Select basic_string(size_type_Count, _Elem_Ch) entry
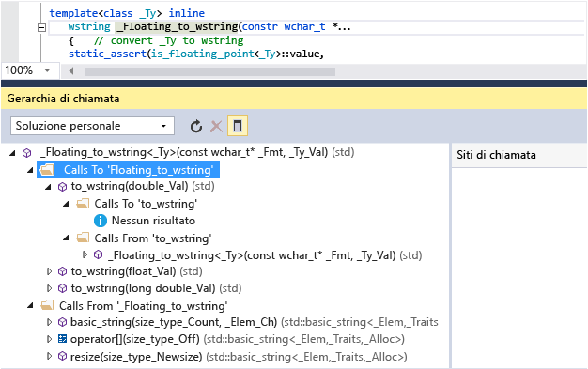The height and width of the screenshot is (369, 588). tap(255, 322)
